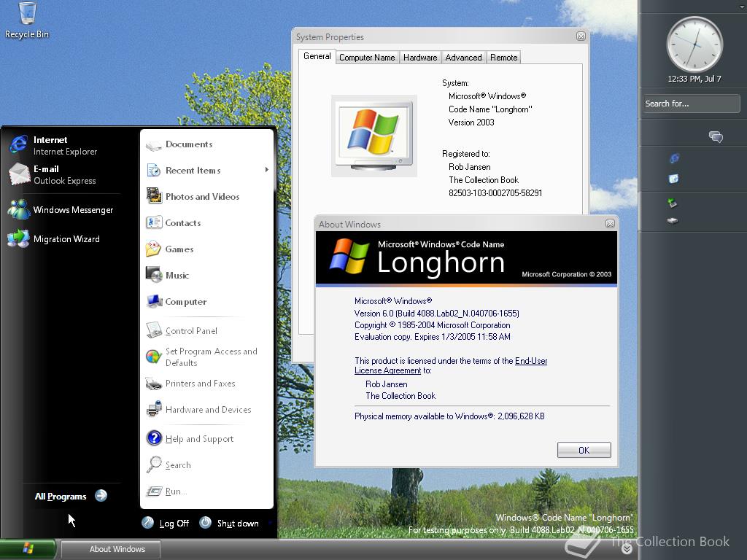This screenshot has width=747, height=560.
Task: Close the System Properties window
Action: [x=581, y=36]
